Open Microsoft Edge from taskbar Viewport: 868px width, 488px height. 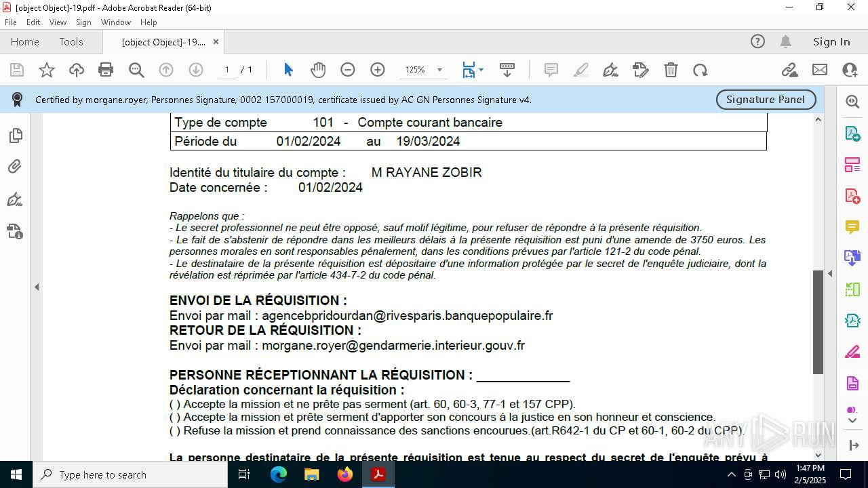279,474
